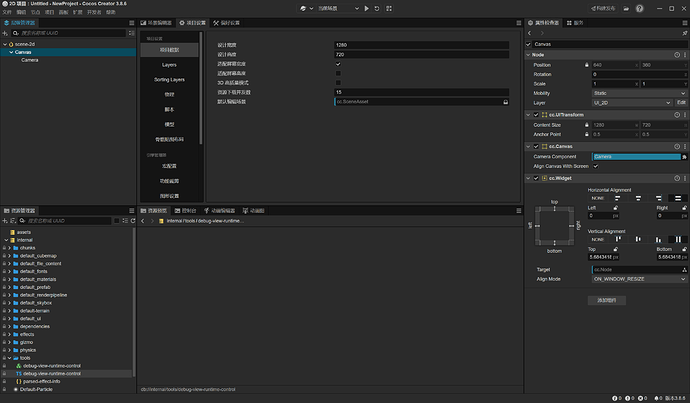Viewport: 690px width, 403px height.
Task: Click the locate icon beside Camera Component
Action: [684, 157]
